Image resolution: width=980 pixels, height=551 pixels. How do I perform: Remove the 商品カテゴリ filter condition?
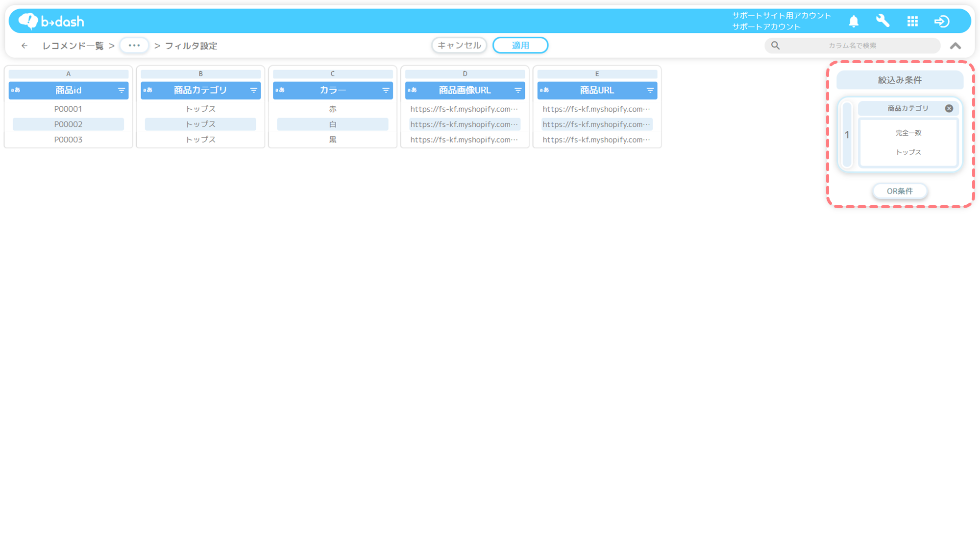[x=949, y=108]
